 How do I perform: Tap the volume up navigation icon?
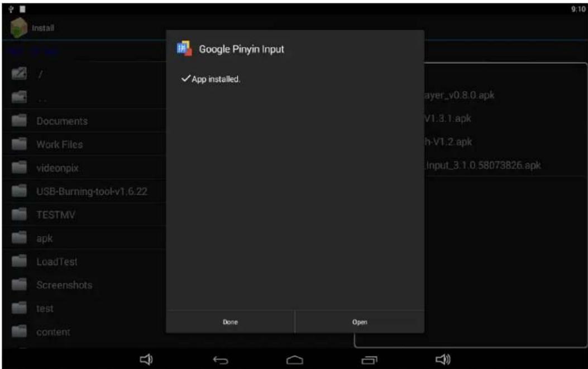pyautogui.click(x=443, y=359)
